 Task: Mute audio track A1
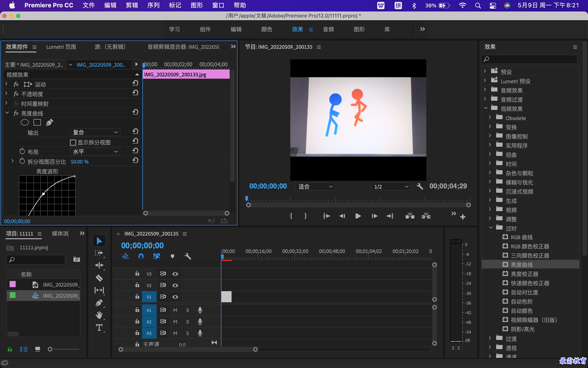pyautogui.click(x=175, y=310)
